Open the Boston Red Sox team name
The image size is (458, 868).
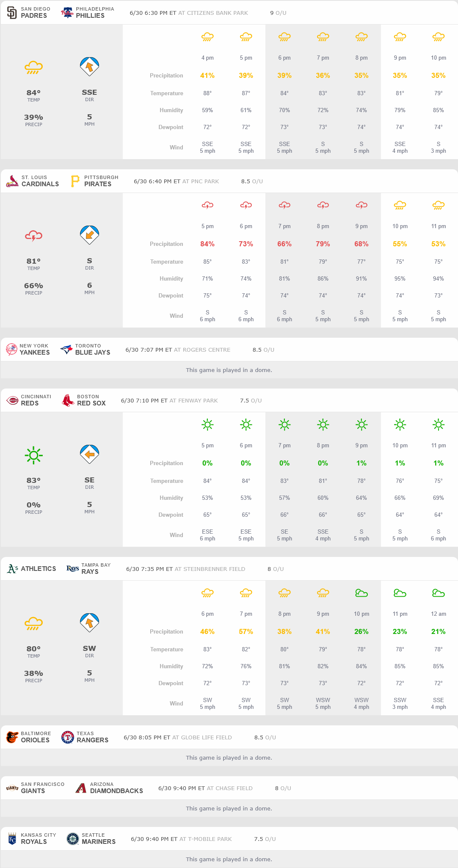tap(91, 400)
